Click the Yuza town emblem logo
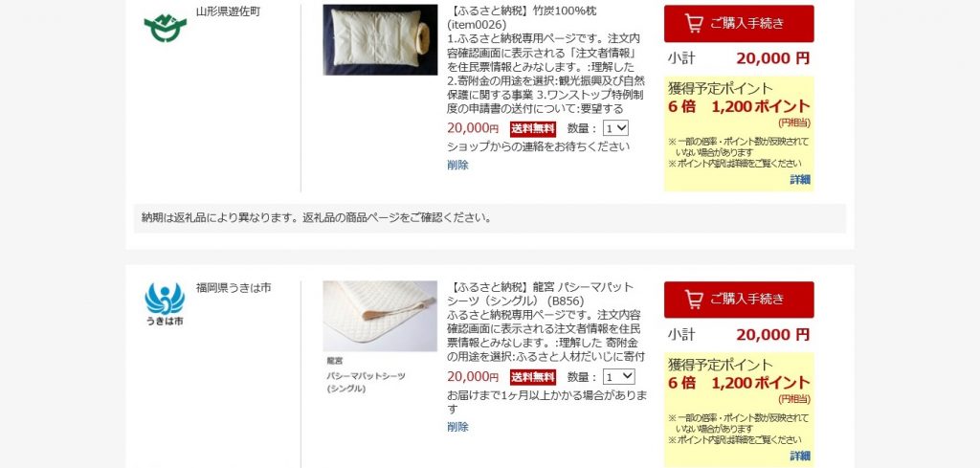The image size is (980, 468). (165, 28)
